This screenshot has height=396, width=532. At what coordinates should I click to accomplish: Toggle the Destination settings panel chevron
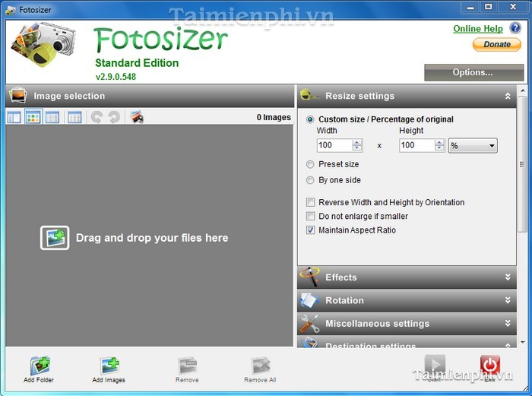pos(508,345)
